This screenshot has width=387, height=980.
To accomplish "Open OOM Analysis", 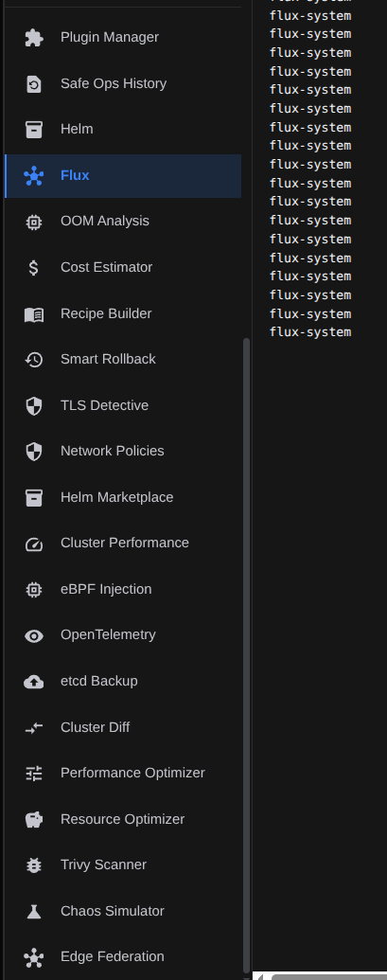I will coord(123,222).
